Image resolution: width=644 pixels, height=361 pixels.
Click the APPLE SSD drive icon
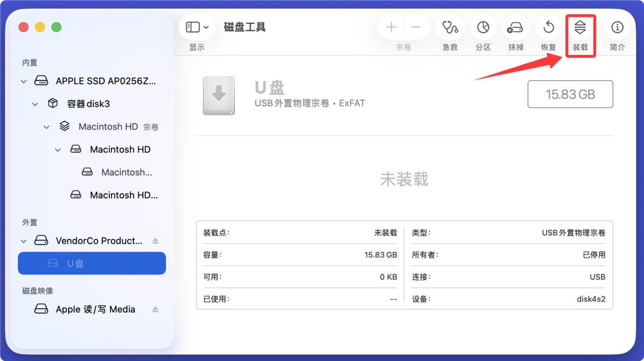[x=40, y=80]
